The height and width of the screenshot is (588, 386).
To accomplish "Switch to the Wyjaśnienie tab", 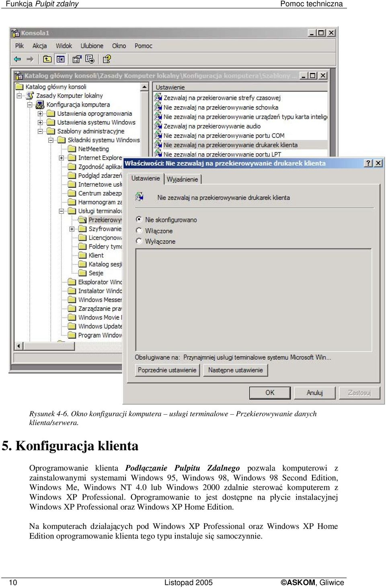I will [183, 179].
